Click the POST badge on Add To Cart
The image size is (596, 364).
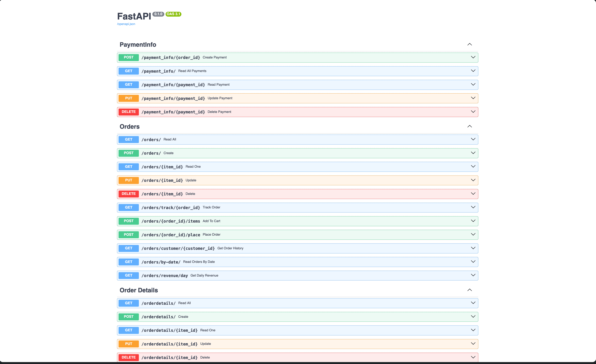(128, 221)
